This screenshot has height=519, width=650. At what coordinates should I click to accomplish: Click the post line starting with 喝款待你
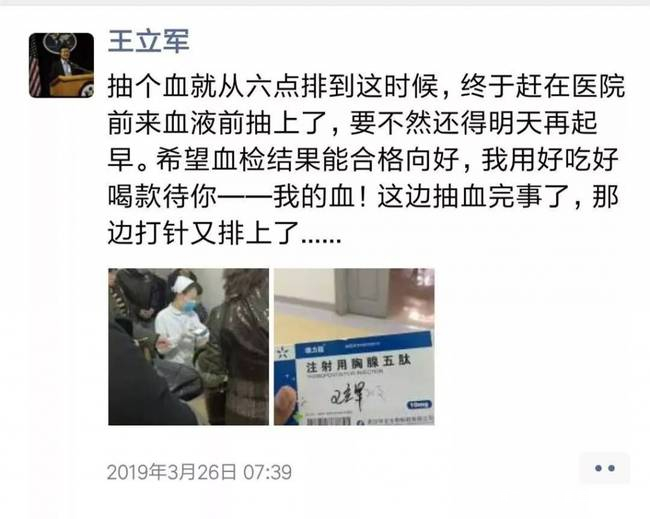point(364,196)
